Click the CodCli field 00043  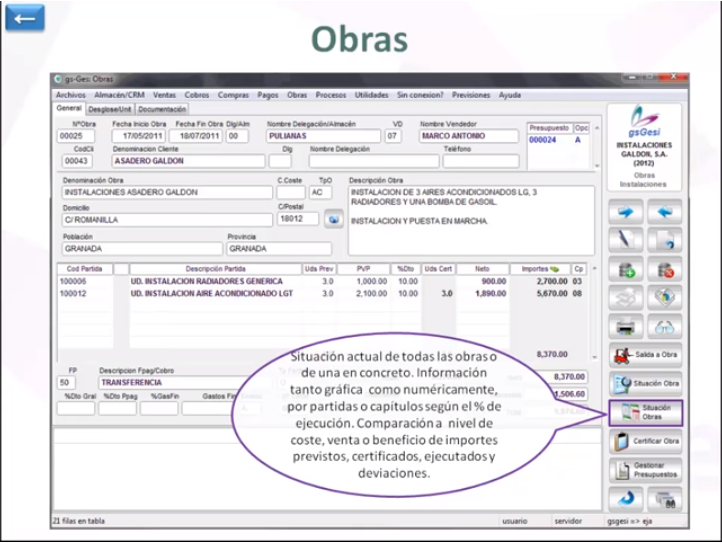pos(77,161)
